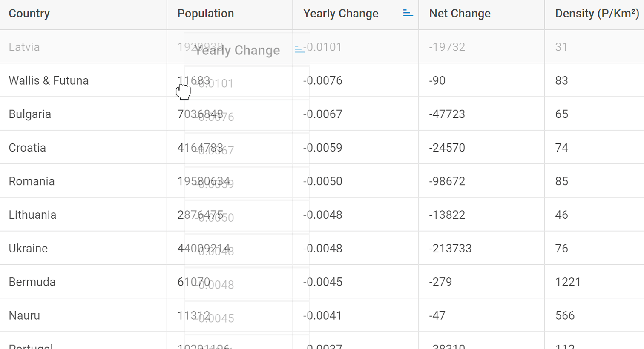Viewport: 644px width, 349px height.
Task: Click the dragged Yearly Change ghost header
Action: pos(247,50)
